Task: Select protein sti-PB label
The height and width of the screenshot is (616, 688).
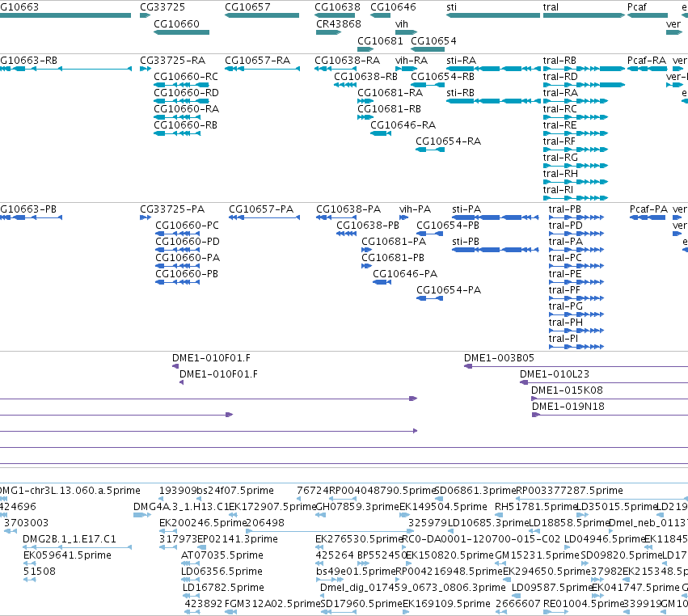Action: click(x=466, y=242)
